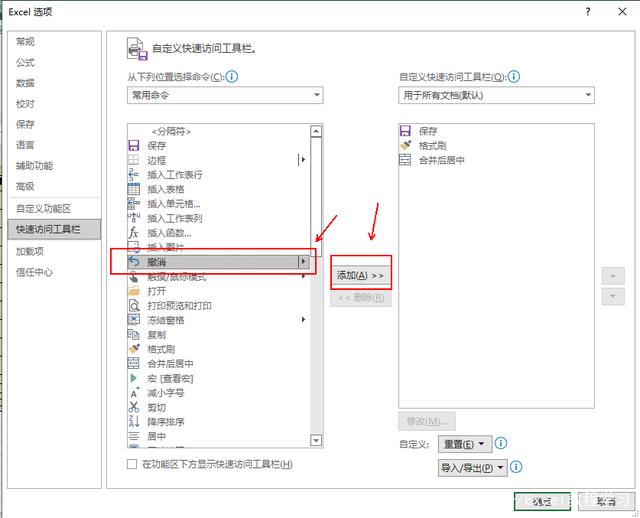Click the 边框 border icon
Image resolution: width=640 pixels, height=518 pixels.
[133, 160]
